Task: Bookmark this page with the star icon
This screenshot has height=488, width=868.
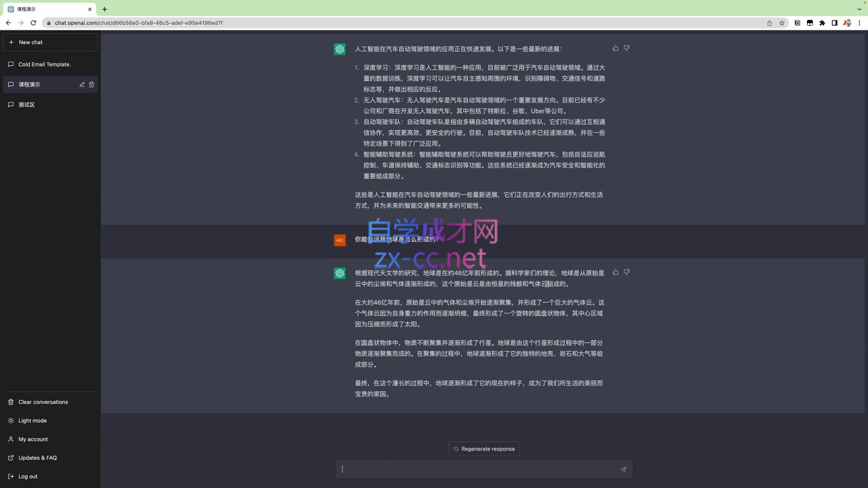Action: 782,23
